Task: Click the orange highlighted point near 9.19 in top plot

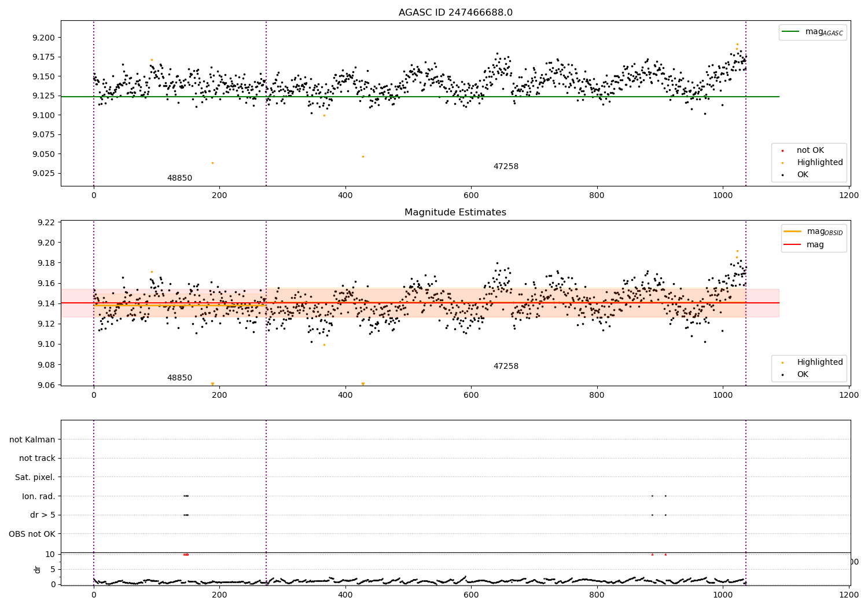Action: click(x=737, y=44)
